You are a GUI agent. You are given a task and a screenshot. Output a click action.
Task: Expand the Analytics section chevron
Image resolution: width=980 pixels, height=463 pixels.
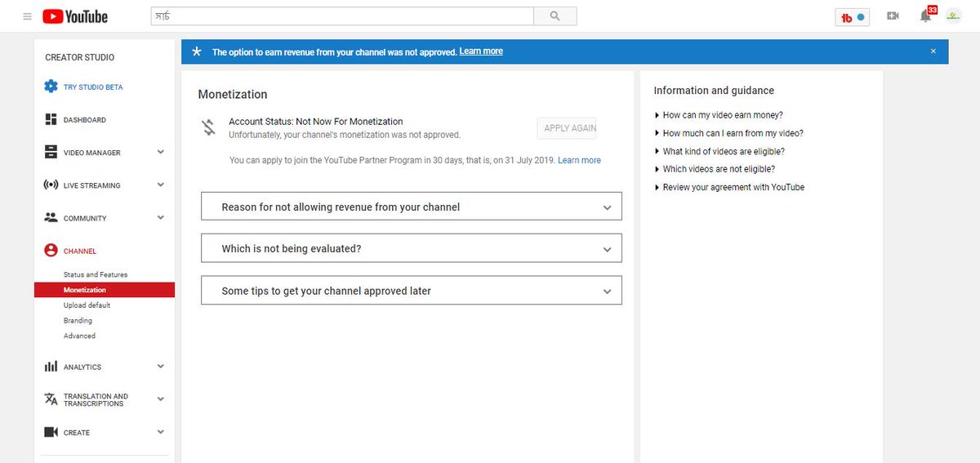point(160,366)
